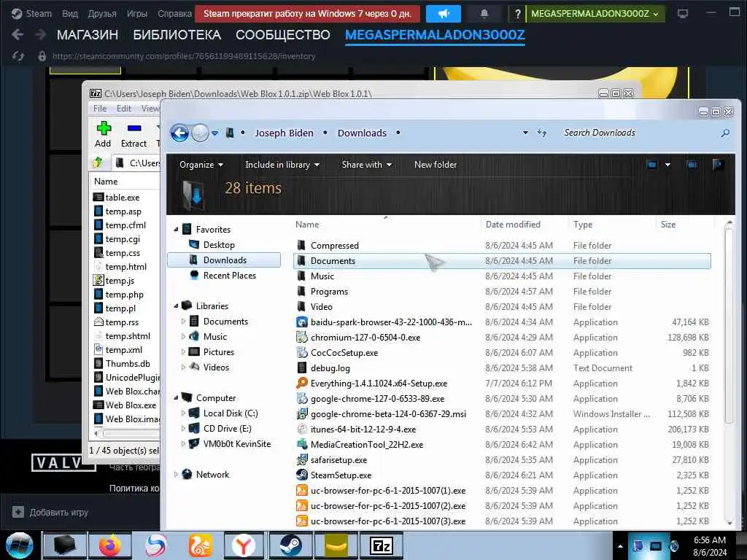Viewport: 747px width, 560px height.
Task: Open Firefox from the taskbar
Action: (110, 545)
